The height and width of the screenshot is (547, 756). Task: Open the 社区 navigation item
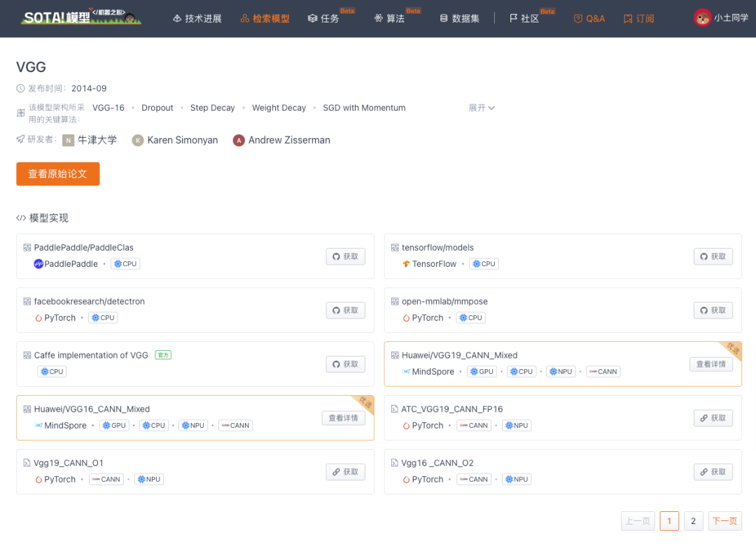pos(524,18)
